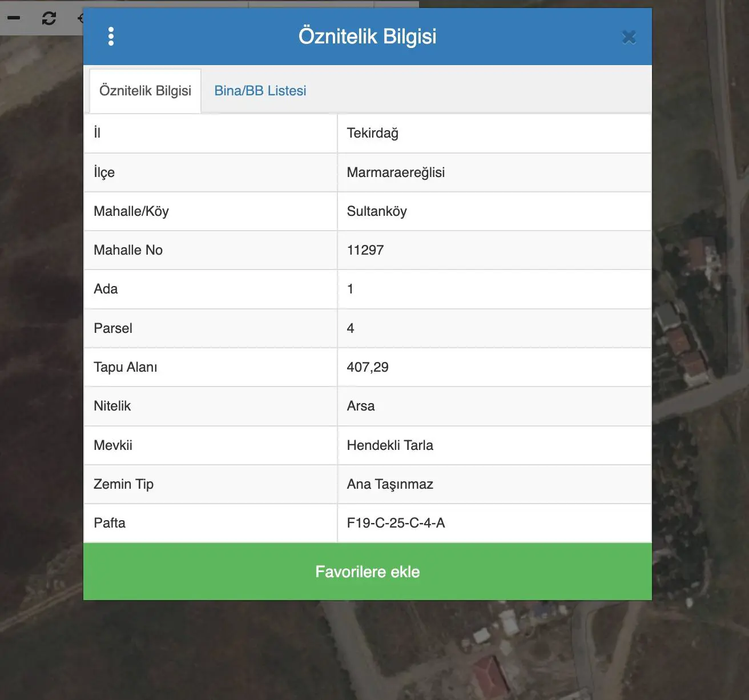Screen dimensions: 749x700
Task: Click the value Tekirdağ
Action: click(x=372, y=133)
